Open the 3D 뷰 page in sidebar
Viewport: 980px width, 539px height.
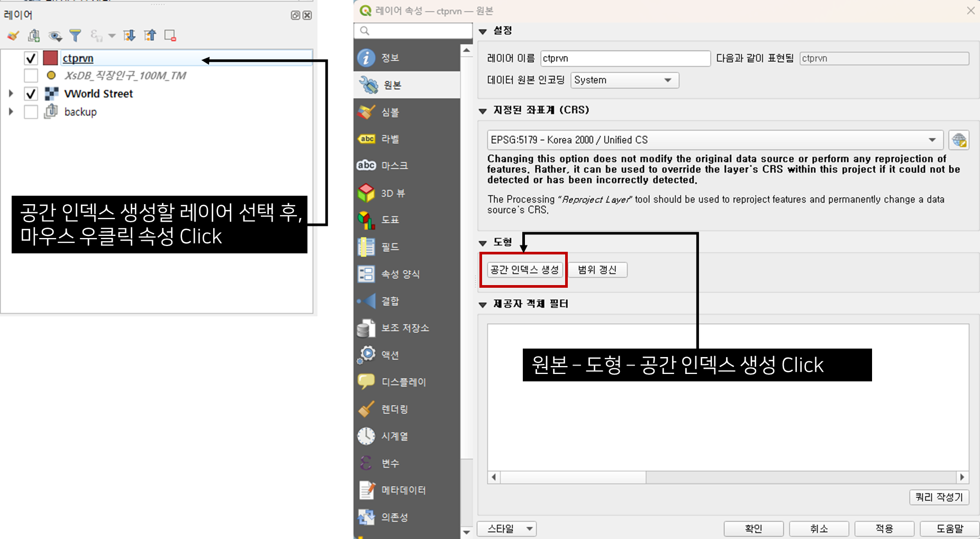coord(406,193)
